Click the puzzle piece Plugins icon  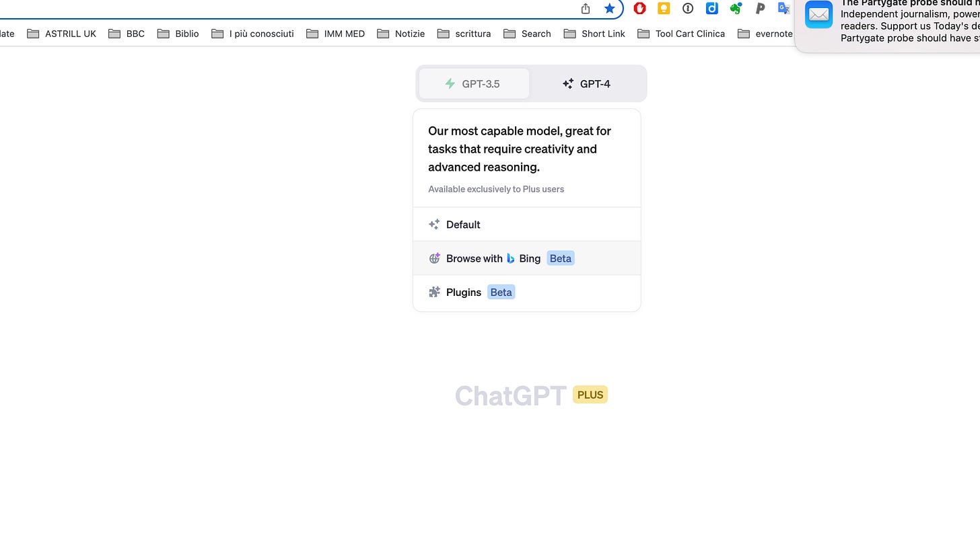(434, 292)
